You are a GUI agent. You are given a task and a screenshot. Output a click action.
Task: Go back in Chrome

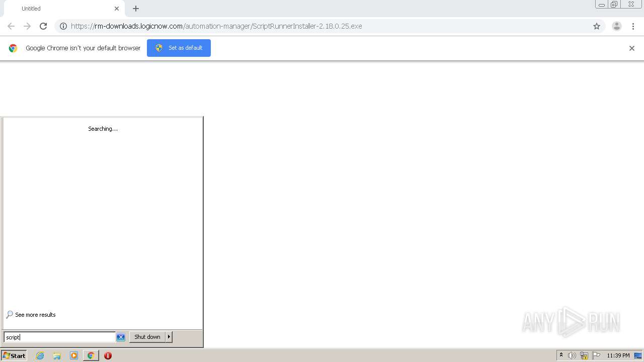(11, 26)
